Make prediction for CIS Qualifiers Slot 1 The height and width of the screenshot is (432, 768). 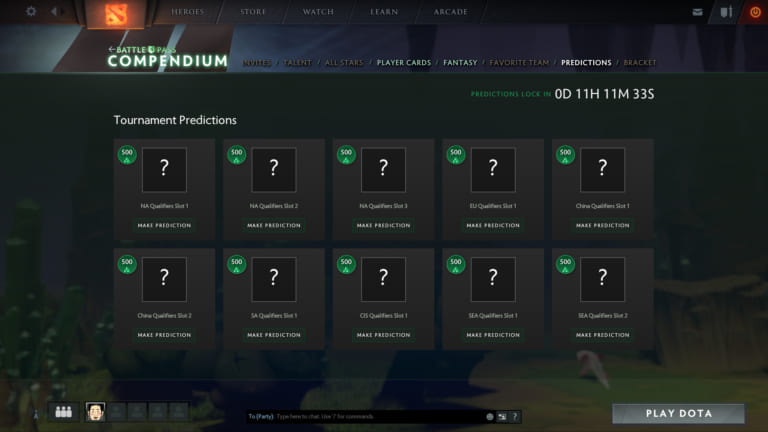pos(384,335)
